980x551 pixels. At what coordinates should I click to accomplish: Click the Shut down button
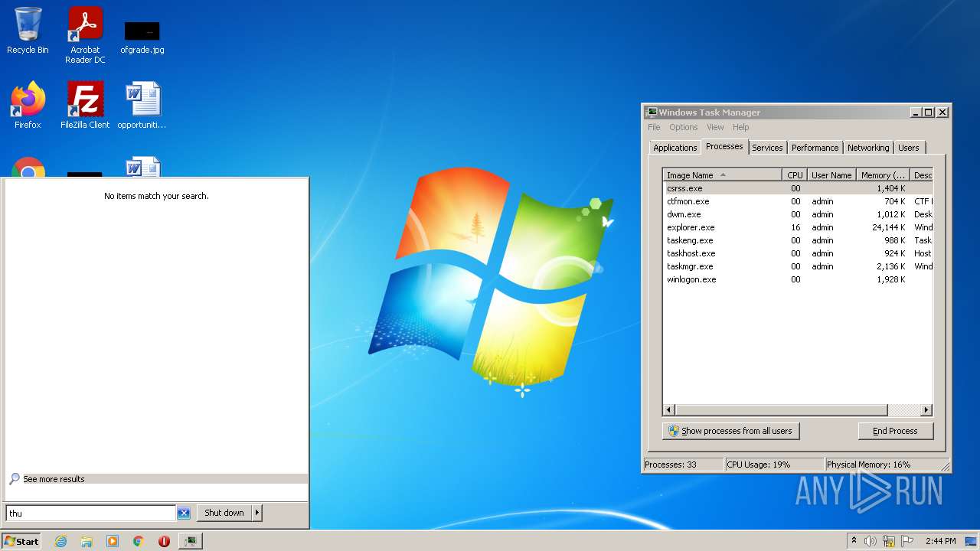(x=224, y=513)
